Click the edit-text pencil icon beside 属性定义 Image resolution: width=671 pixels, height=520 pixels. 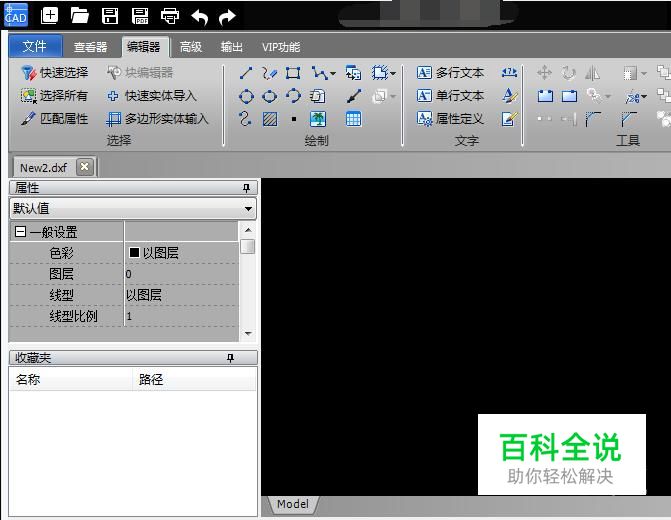click(x=509, y=119)
